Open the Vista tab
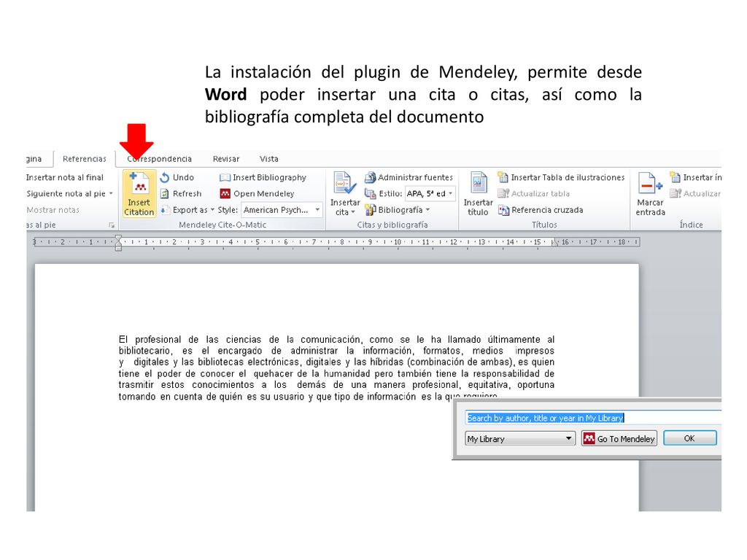 pos(268,158)
